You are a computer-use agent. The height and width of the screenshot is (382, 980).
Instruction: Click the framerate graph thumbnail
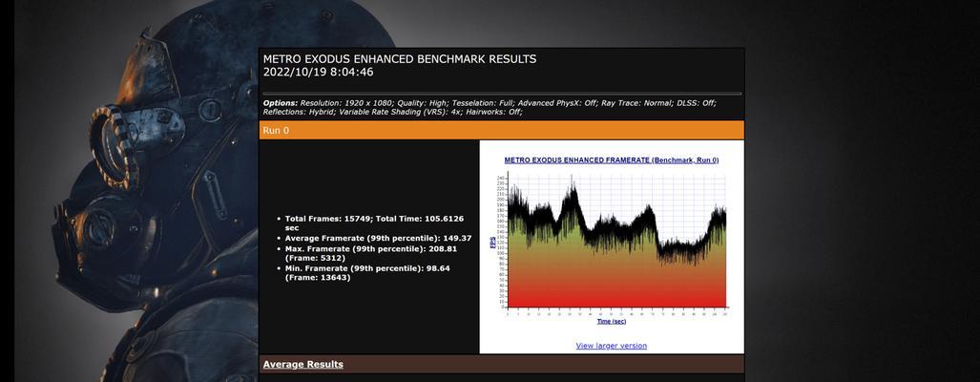click(x=612, y=241)
